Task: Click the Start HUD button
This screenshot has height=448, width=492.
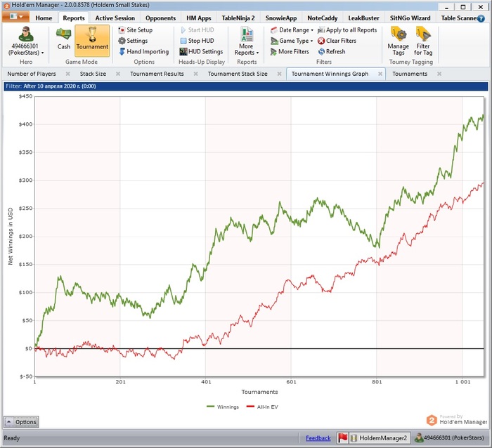Action: click(198, 30)
